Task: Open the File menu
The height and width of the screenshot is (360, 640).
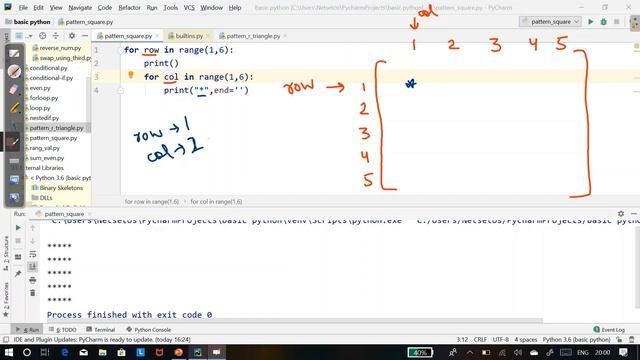Action: (23, 7)
